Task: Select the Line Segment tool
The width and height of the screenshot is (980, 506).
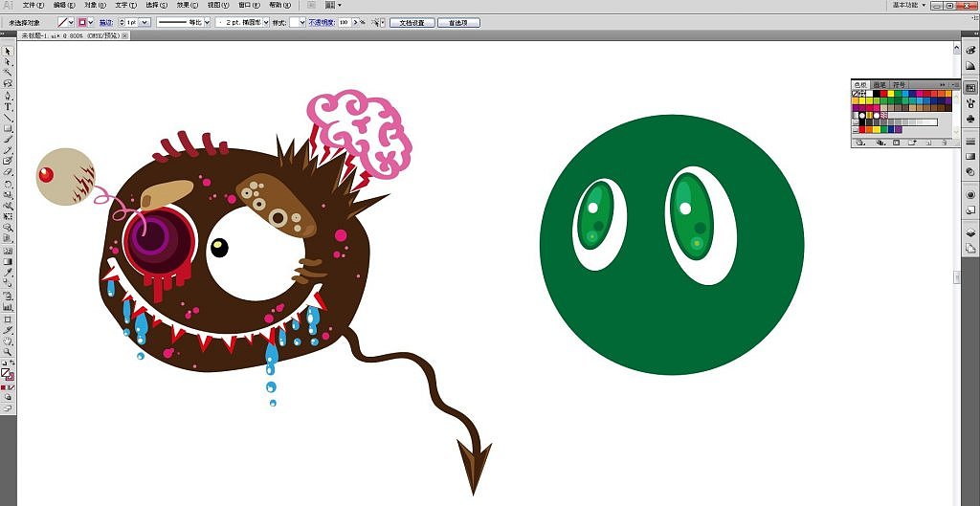Action: (x=8, y=118)
